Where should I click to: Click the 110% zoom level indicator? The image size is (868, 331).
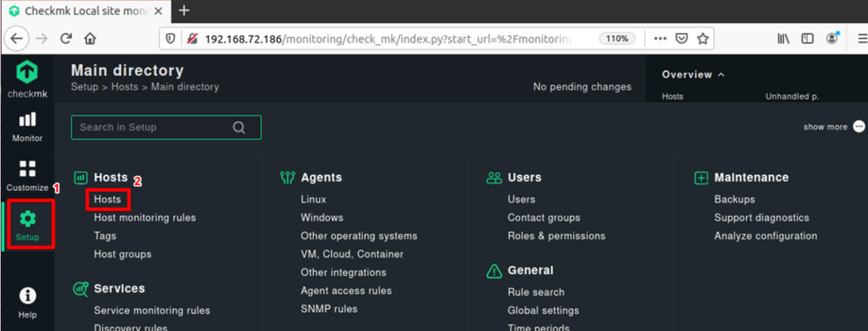[617, 38]
